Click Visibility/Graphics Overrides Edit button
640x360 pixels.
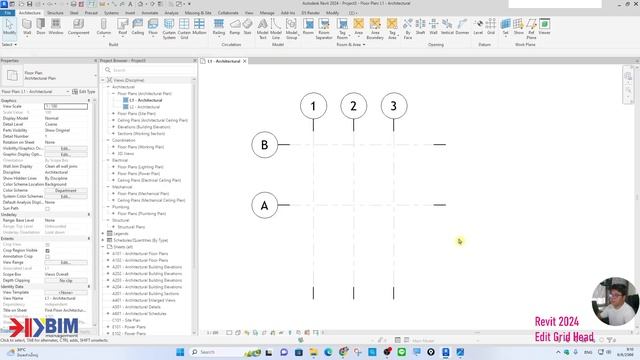66,149
